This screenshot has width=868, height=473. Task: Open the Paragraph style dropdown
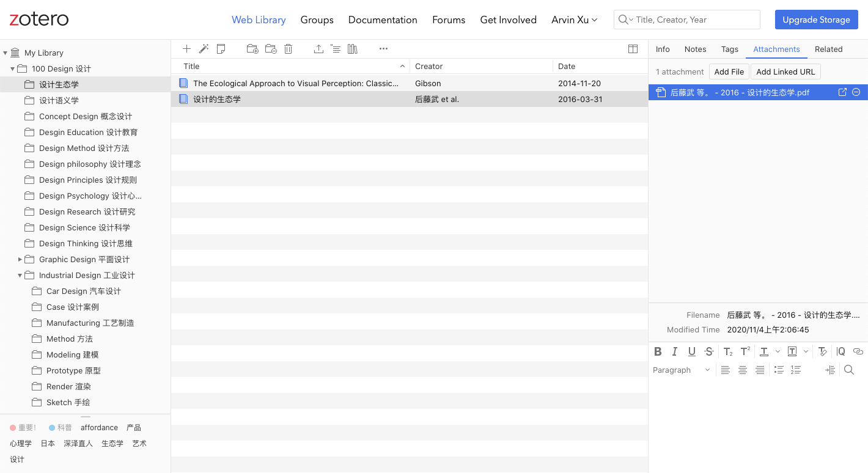(x=681, y=370)
